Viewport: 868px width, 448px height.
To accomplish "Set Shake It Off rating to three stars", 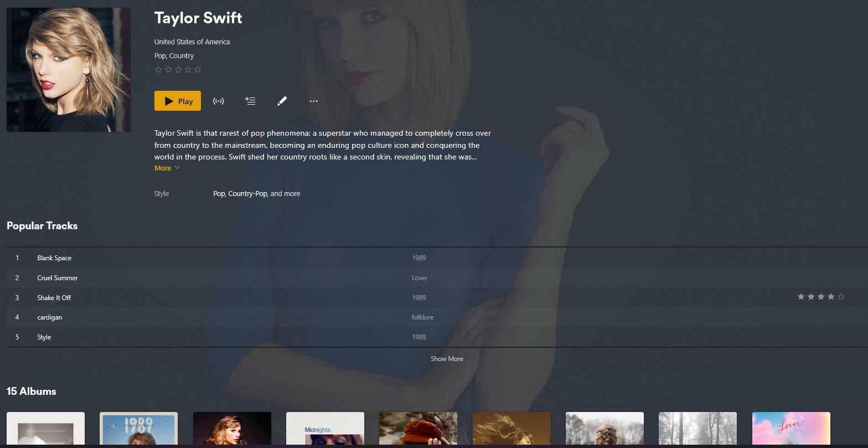I will pyautogui.click(x=821, y=297).
